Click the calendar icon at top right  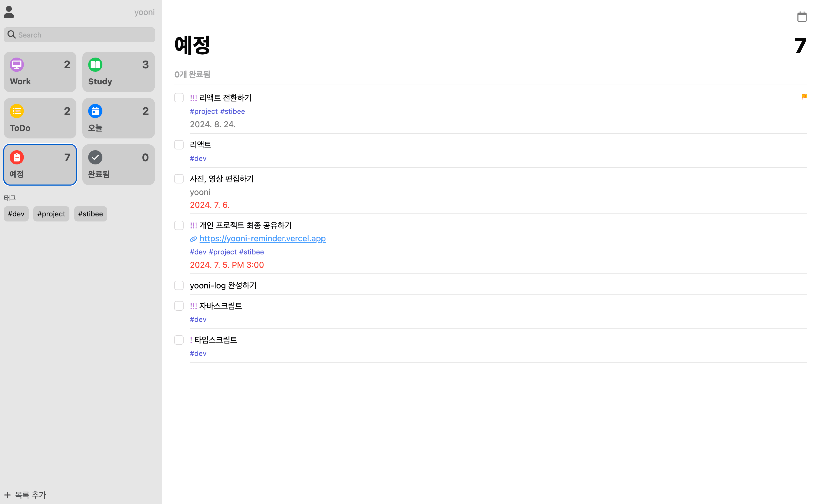coord(802,17)
